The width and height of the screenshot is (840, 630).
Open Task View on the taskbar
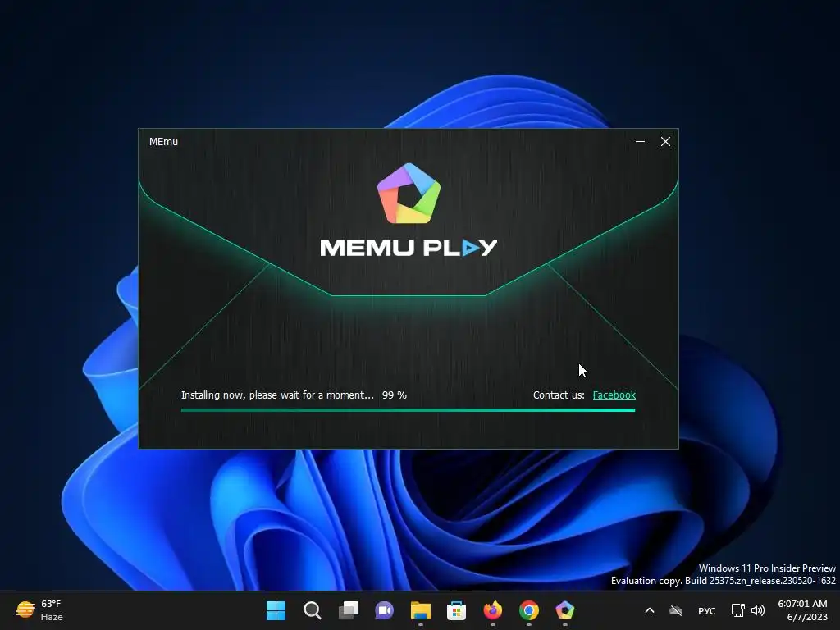(348, 610)
